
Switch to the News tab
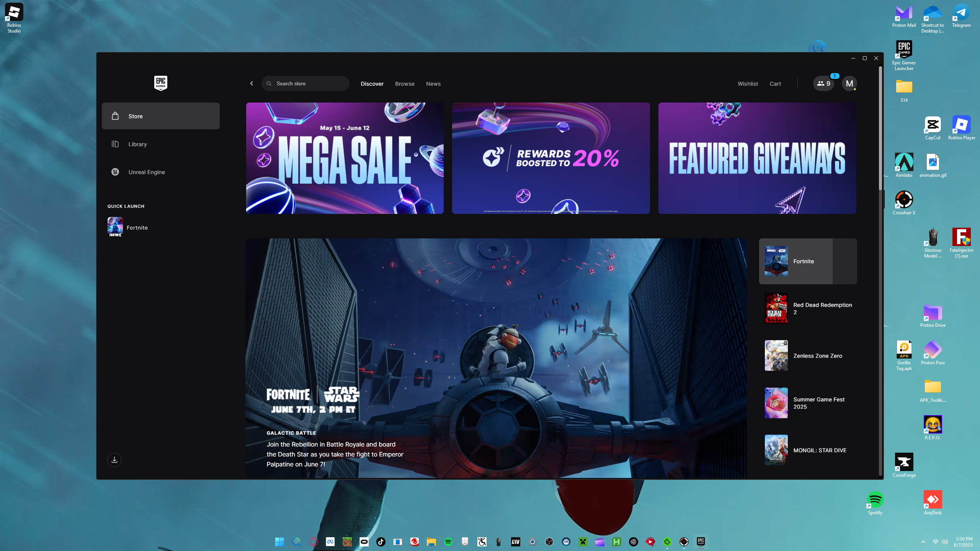tap(433, 84)
